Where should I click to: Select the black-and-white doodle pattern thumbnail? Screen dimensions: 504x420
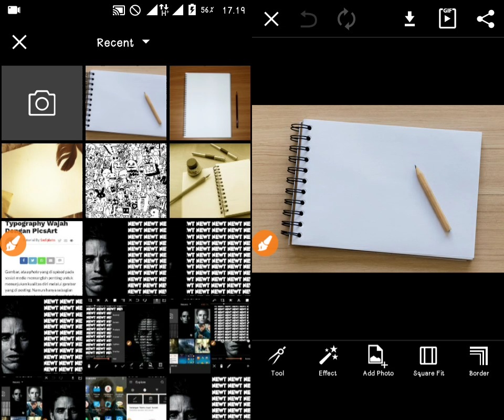click(126, 181)
